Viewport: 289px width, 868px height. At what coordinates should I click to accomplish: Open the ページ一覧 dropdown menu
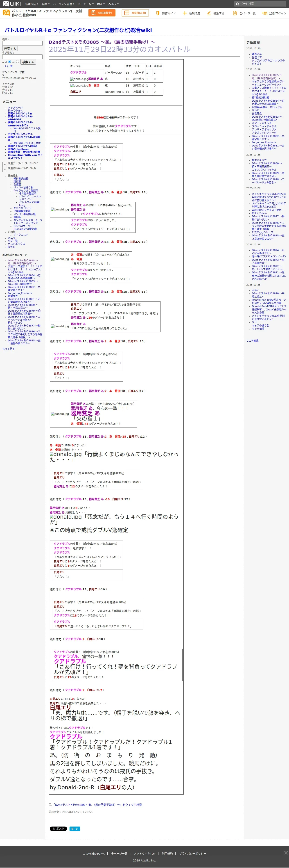[86, 4]
